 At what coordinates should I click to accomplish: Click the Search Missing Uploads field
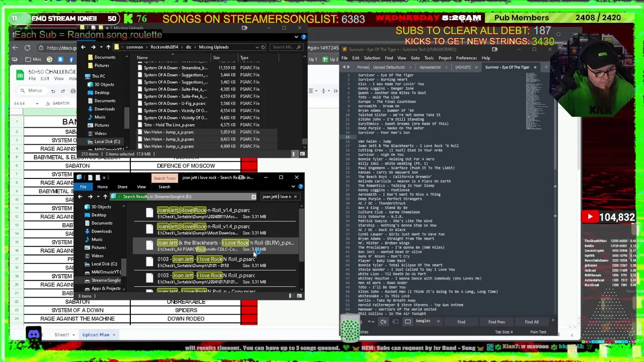286,47
